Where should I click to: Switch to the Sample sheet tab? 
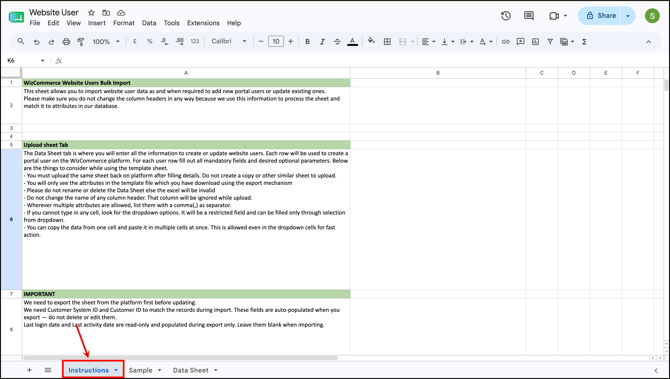pos(141,370)
